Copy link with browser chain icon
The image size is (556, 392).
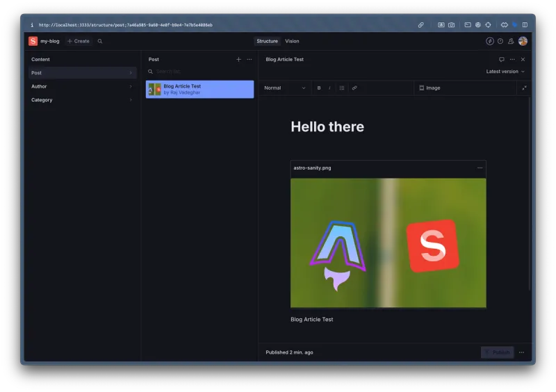click(420, 25)
